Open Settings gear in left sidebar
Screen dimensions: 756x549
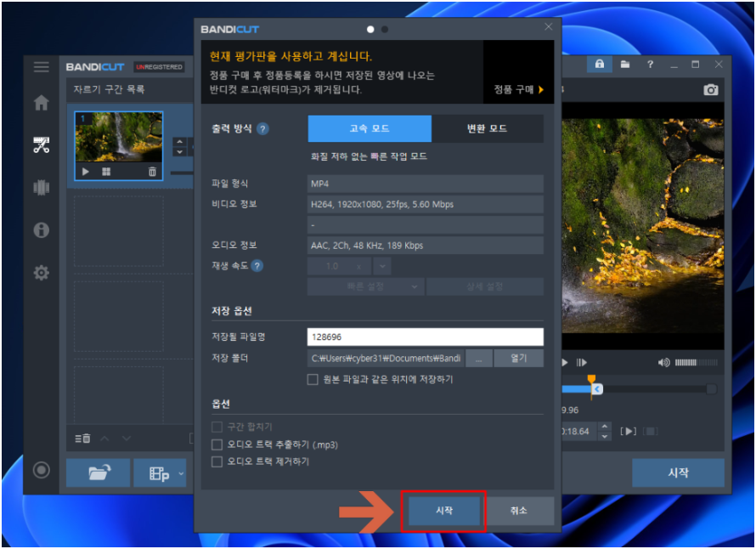[x=42, y=273]
